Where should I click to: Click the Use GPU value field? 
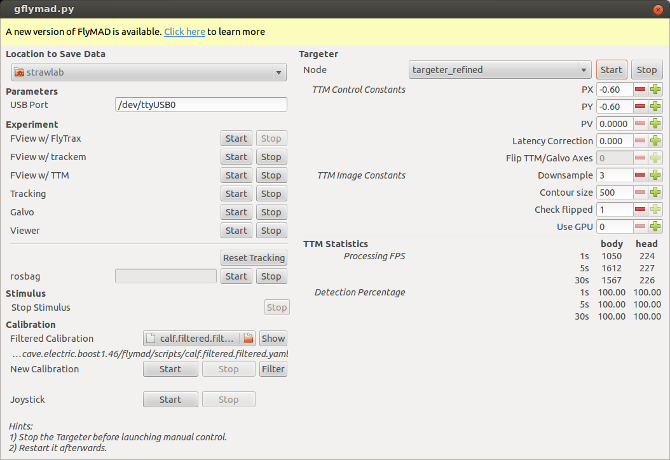click(614, 226)
